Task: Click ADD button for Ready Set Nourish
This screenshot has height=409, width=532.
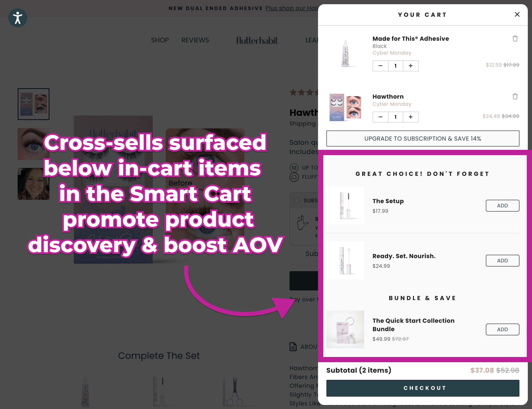Action: [x=502, y=260]
